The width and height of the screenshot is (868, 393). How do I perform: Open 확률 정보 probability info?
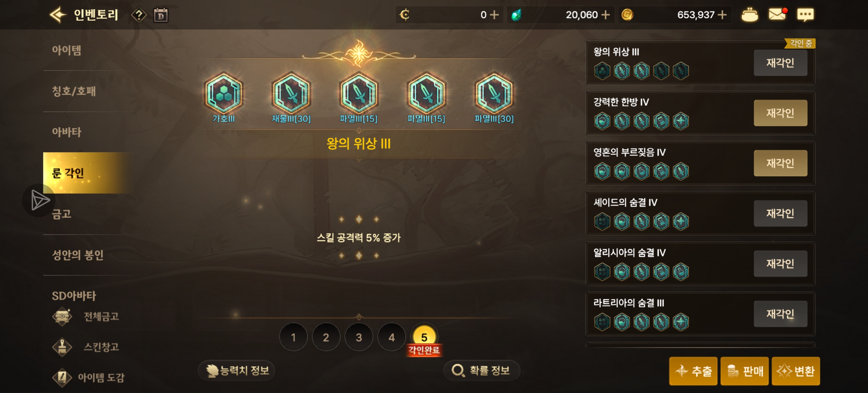click(481, 370)
